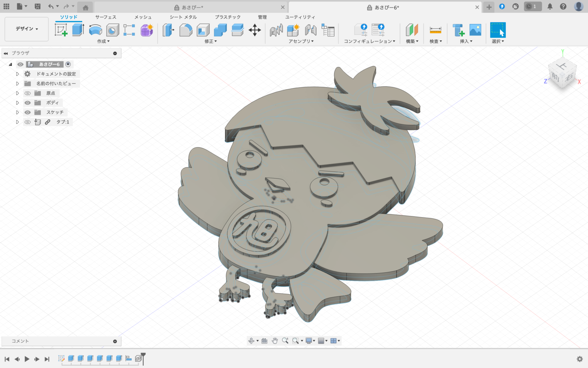The height and width of the screenshot is (368, 588).
Task: Switch to the サーフェス tab
Action: click(x=105, y=17)
